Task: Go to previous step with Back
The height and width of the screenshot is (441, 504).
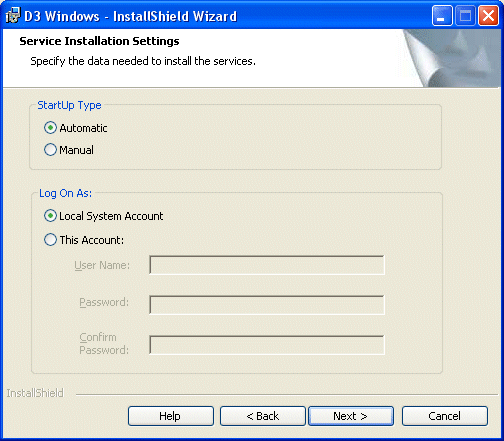Action: [263, 416]
